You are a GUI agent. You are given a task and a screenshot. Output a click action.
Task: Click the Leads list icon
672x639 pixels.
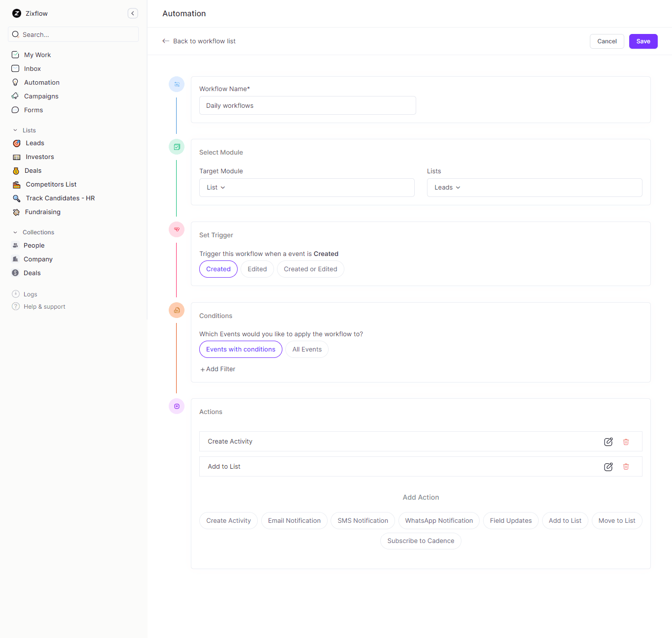point(16,143)
